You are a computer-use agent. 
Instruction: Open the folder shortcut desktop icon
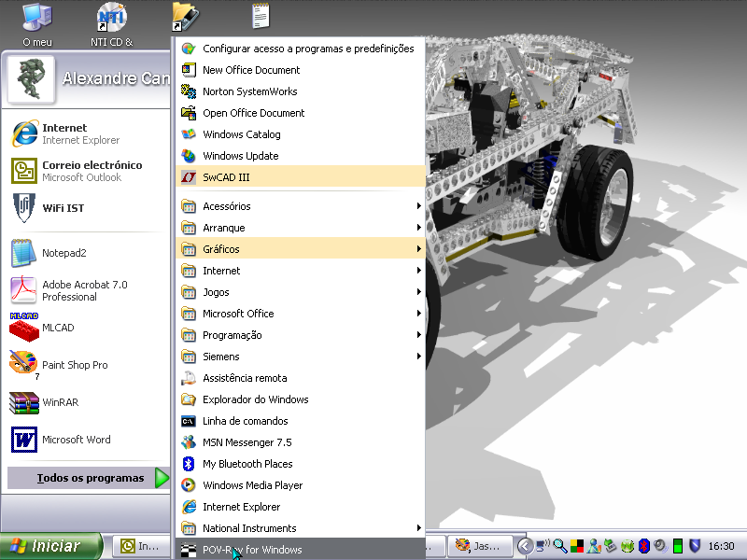[186, 17]
